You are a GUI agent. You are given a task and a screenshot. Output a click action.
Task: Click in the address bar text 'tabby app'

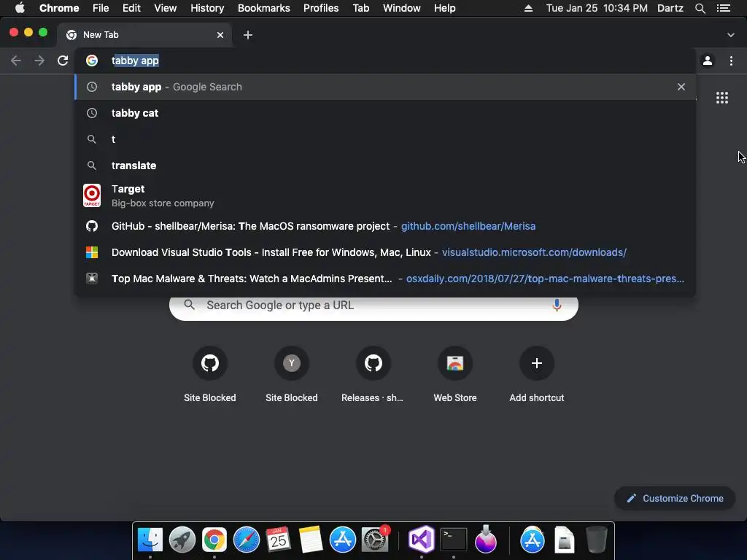pos(135,61)
